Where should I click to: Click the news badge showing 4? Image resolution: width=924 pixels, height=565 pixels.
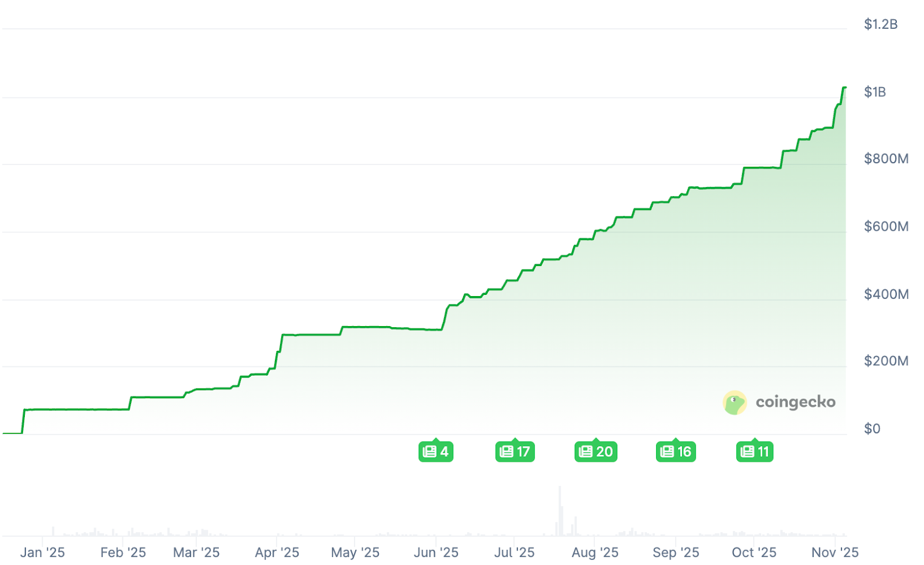click(x=435, y=451)
